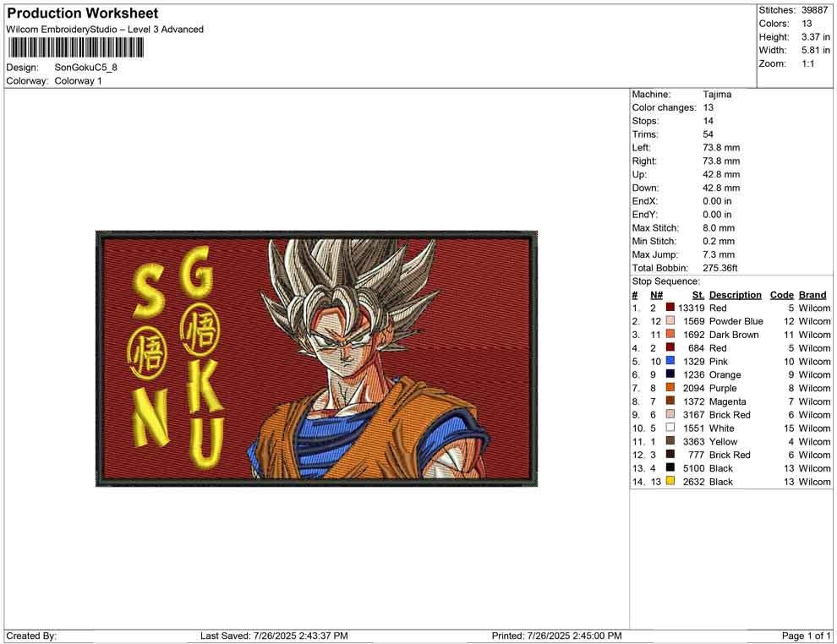Image resolution: width=837 pixels, height=644 pixels.
Task: Click the 'White' description in row 10
Action: (x=722, y=428)
